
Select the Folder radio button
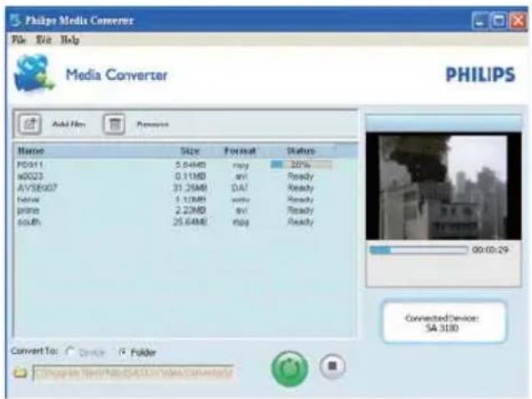click(123, 352)
